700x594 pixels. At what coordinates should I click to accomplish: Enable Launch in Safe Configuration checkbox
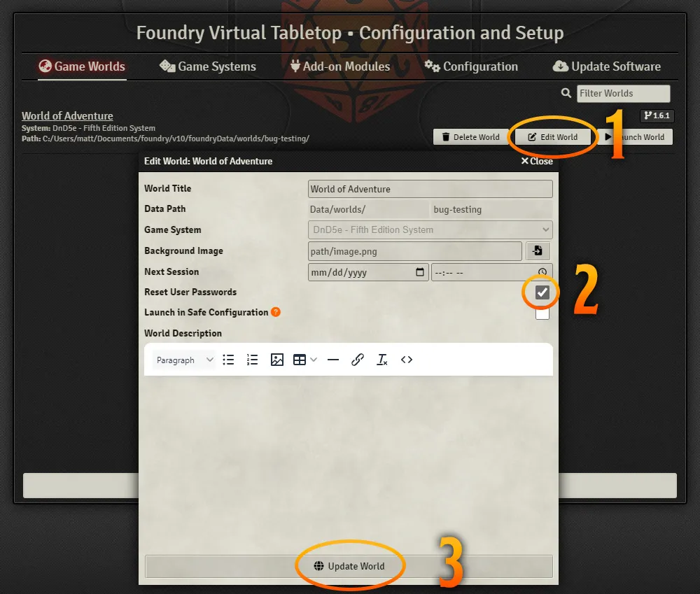click(542, 313)
